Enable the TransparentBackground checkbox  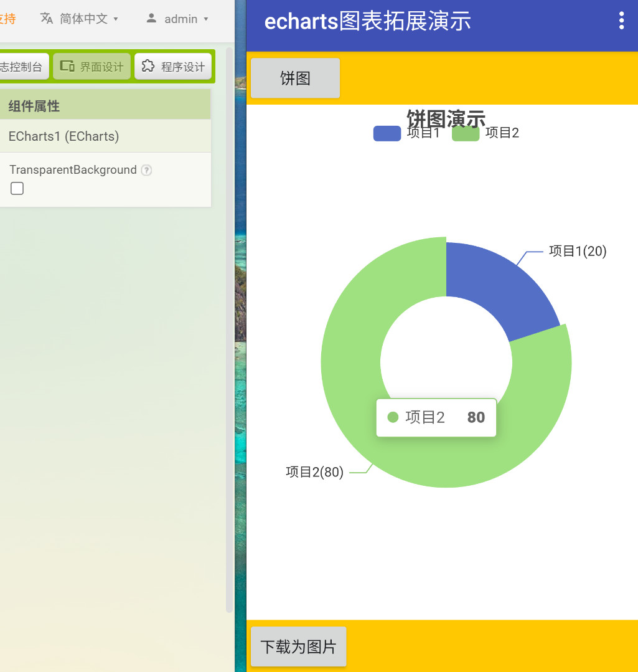tap(17, 189)
